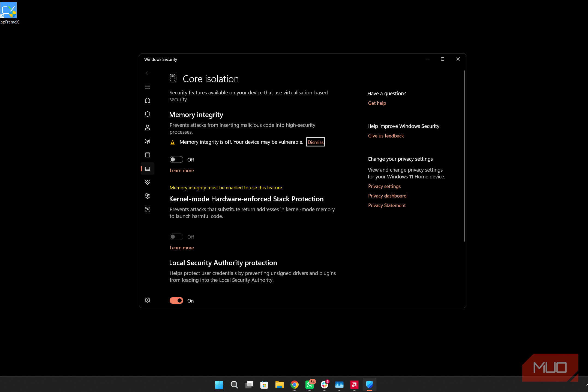This screenshot has width=588, height=392.
Task: Open Privacy settings link
Action: (x=384, y=186)
